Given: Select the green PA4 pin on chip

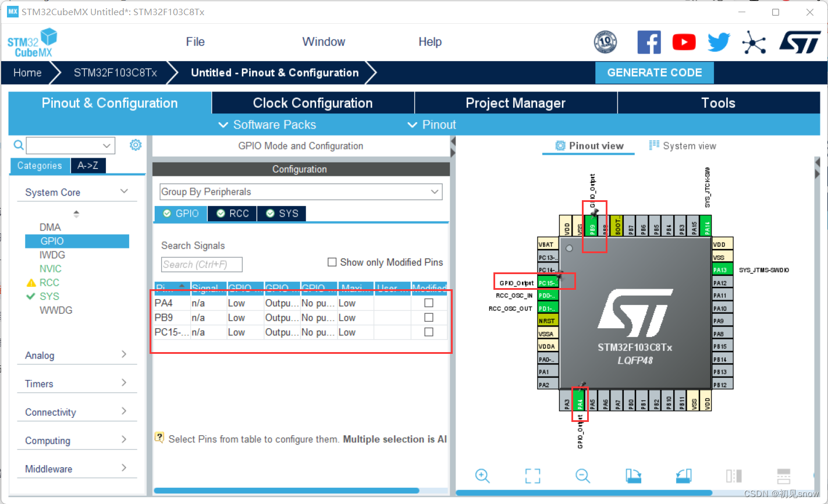Looking at the screenshot, I should click(579, 400).
